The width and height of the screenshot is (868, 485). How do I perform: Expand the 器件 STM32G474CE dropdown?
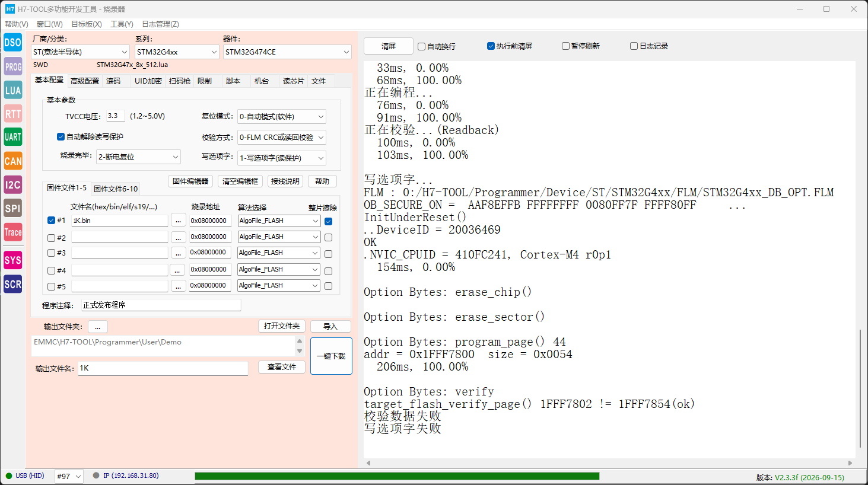click(287, 52)
